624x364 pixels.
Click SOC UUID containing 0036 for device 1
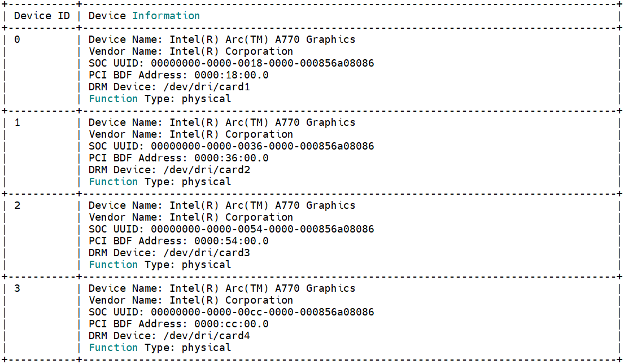[x=262, y=146]
